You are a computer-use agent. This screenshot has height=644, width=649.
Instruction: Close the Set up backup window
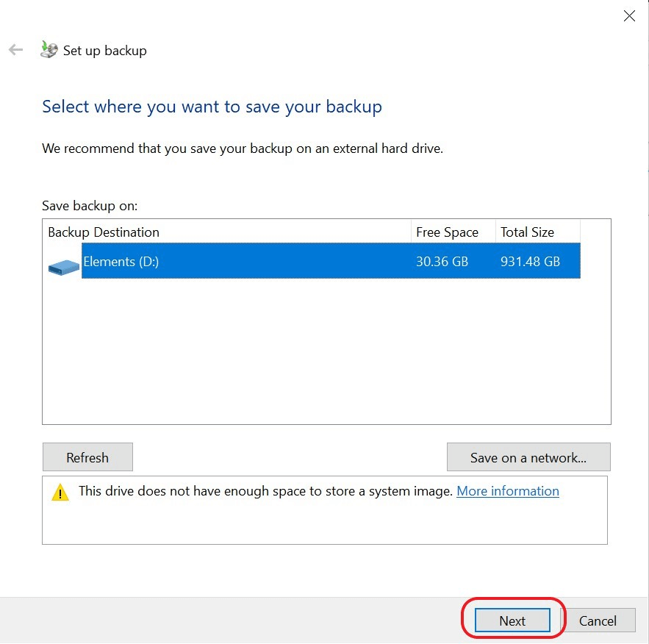pos(629,15)
